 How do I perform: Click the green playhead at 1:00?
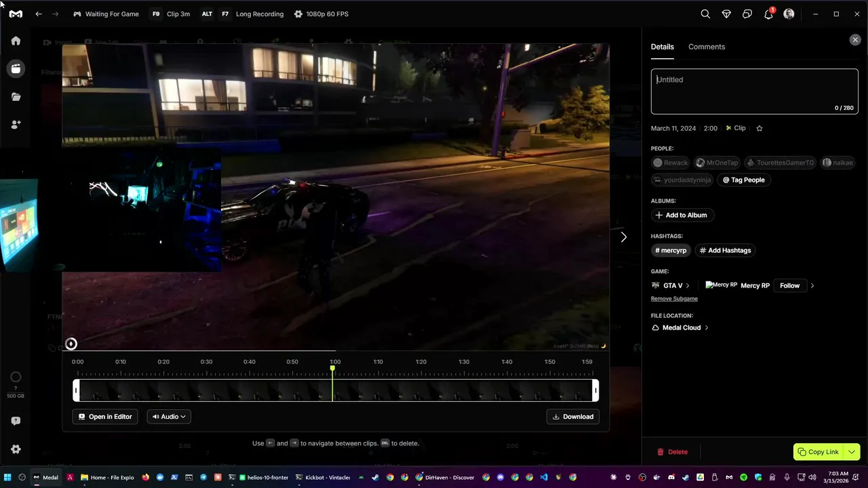(x=332, y=369)
